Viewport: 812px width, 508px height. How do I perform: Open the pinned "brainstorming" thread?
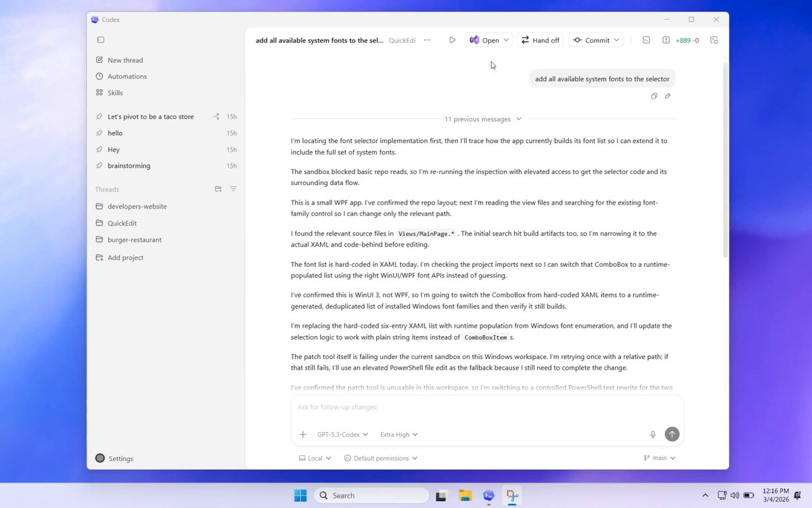click(x=129, y=165)
